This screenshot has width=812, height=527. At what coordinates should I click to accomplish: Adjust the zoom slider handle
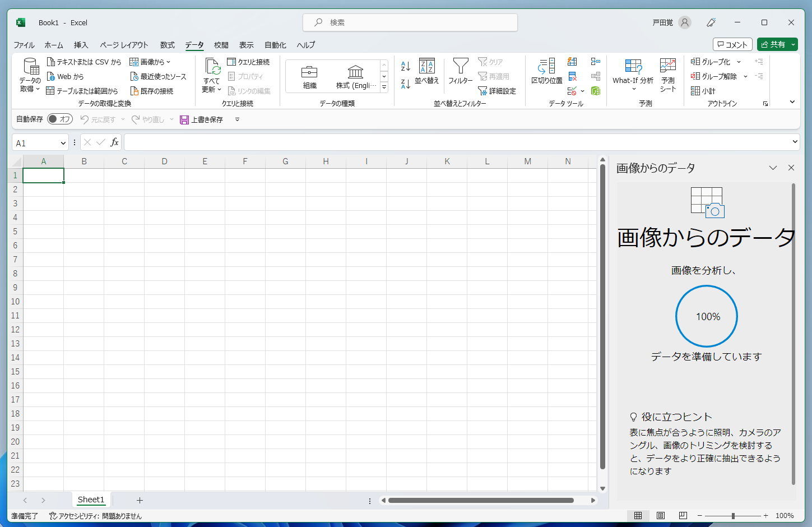[x=733, y=516]
